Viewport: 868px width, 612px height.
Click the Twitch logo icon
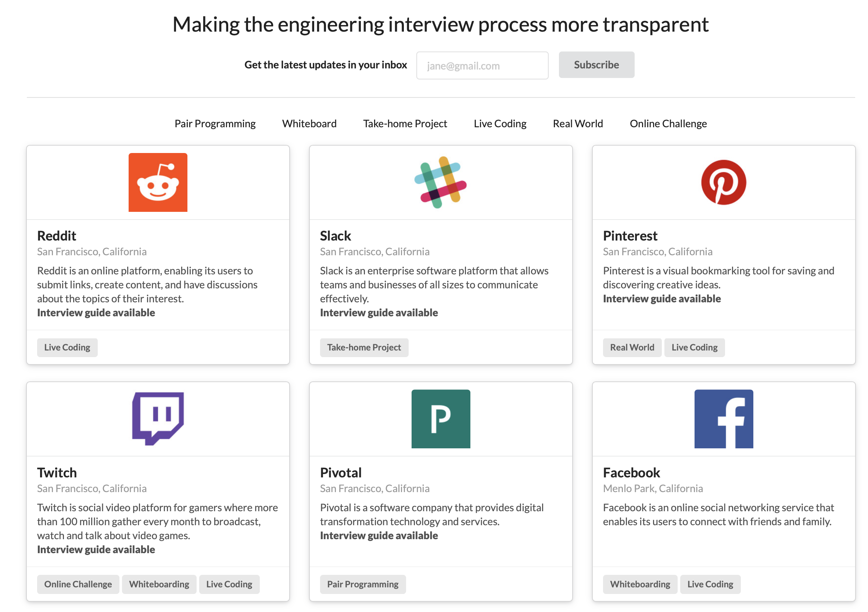(158, 418)
